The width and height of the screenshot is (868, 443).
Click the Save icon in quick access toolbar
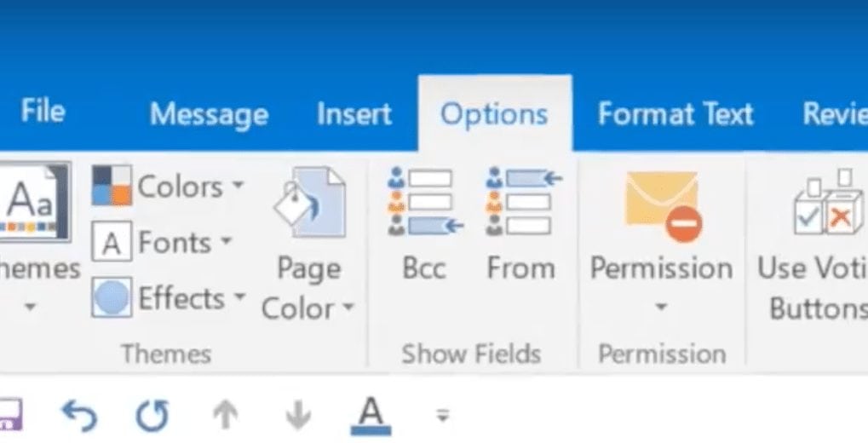tap(10, 415)
